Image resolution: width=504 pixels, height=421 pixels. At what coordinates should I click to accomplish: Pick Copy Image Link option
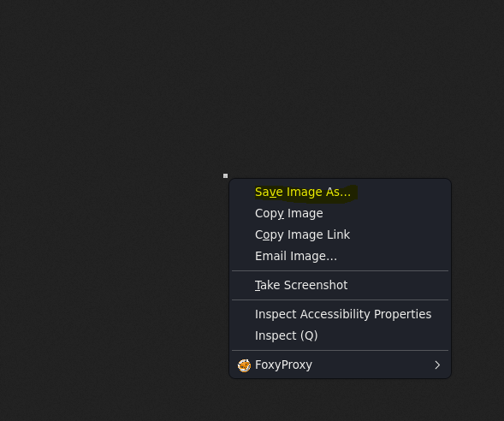[x=340, y=235]
